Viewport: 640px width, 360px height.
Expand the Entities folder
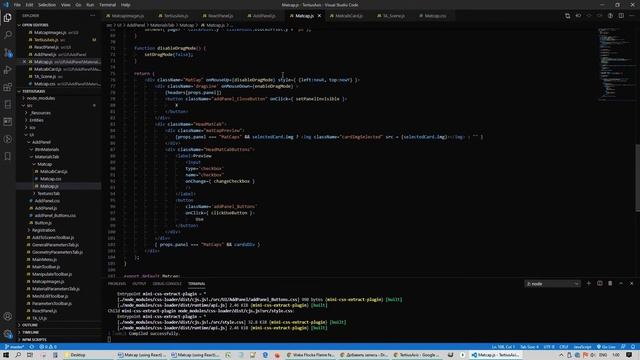click(36, 120)
